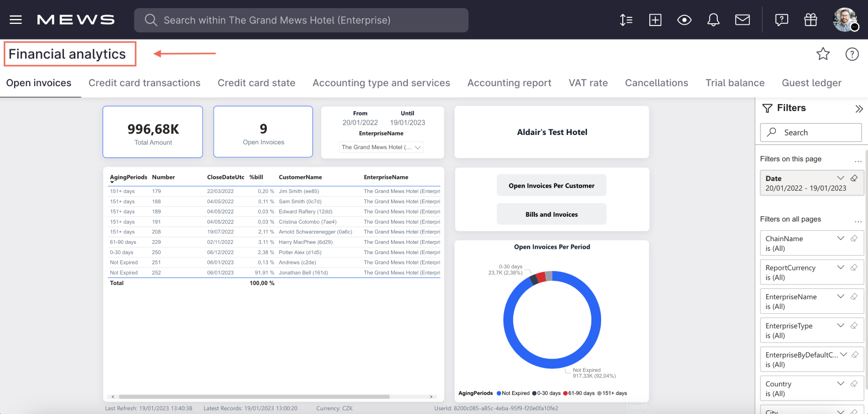Screen dimensions: 868x414
Task: Go to Accounting type and services tab
Action: click(x=381, y=83)
